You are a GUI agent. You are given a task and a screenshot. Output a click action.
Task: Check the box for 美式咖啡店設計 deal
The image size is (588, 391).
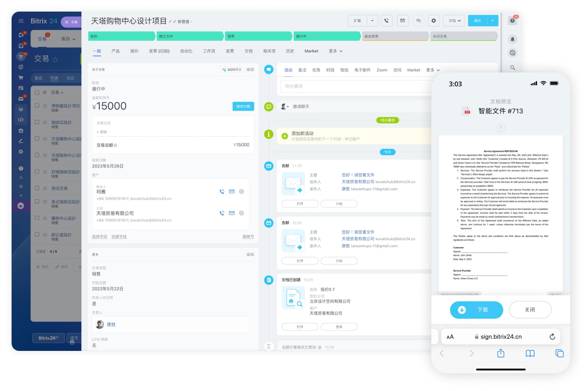(37, 202)
